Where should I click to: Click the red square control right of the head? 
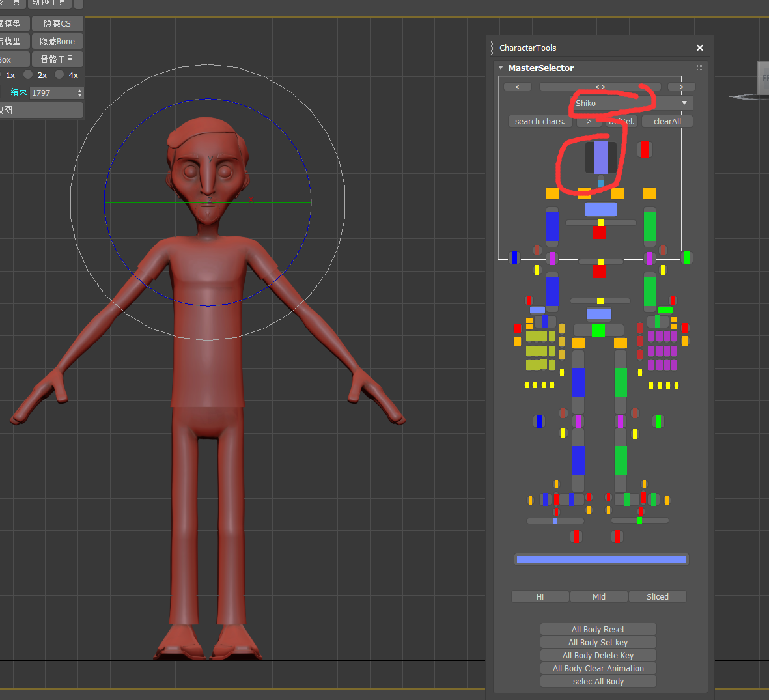click(x=645, y=150)
